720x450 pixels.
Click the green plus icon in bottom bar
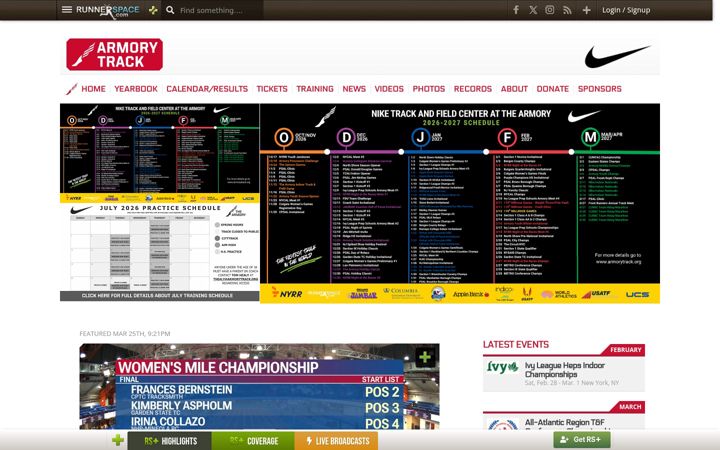click(x=118, y=440)
